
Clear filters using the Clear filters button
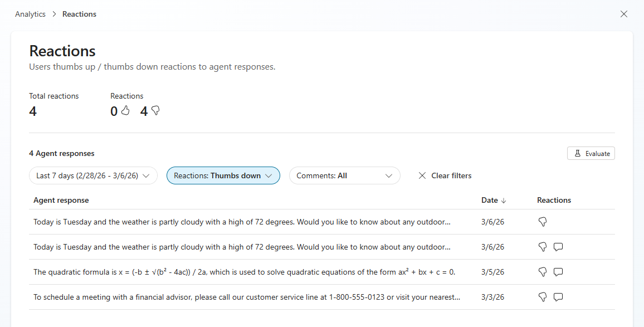tap(445, 175)
